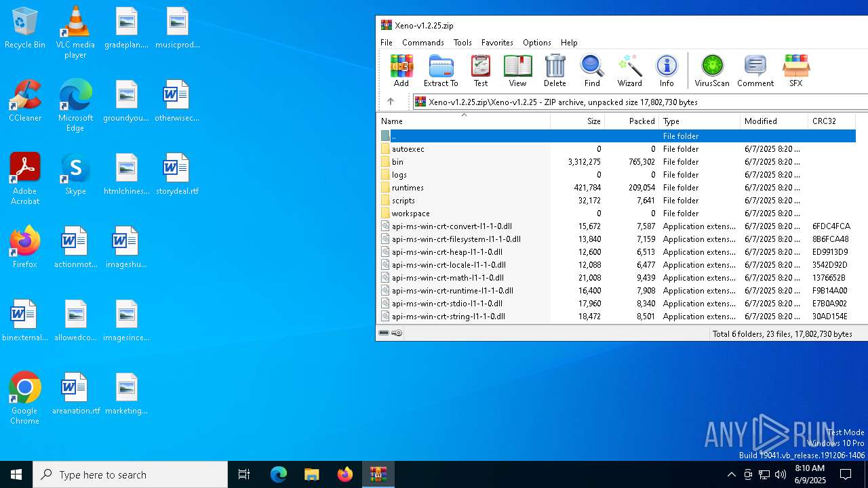Select the parent folder '..' row

click(x=616, y=136)
